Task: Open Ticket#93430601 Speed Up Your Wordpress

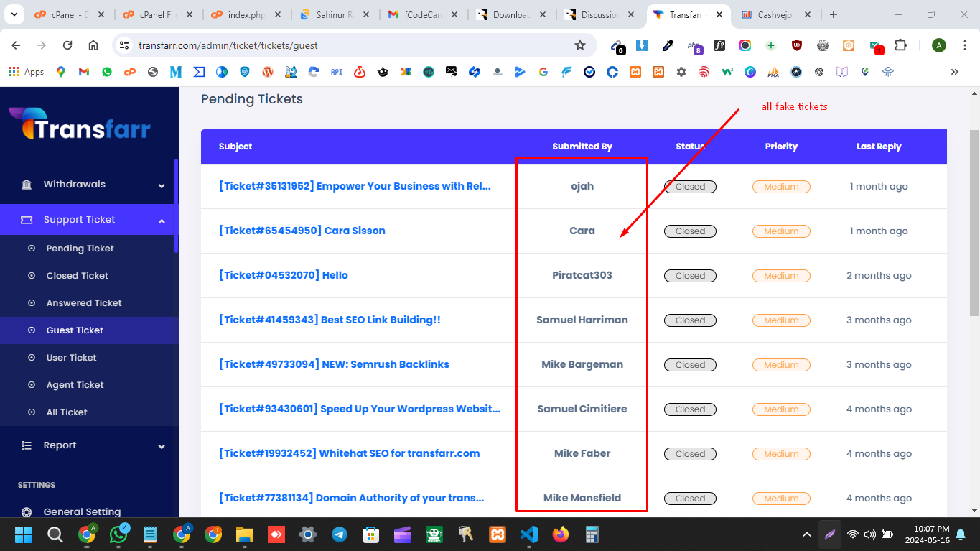Action: [x=360, y=409]
